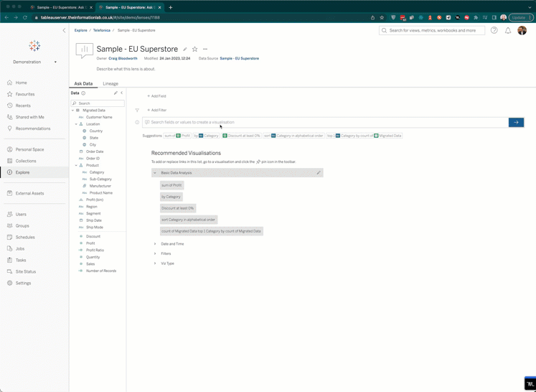536x392 pixels.
Task: Go to Users page
Action: (x=21, y=214)
